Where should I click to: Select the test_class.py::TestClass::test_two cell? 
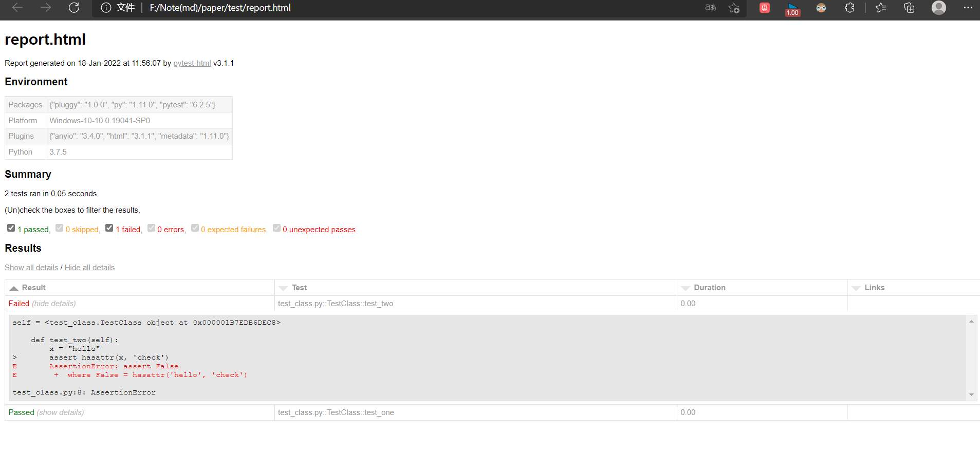click(475, 304)
